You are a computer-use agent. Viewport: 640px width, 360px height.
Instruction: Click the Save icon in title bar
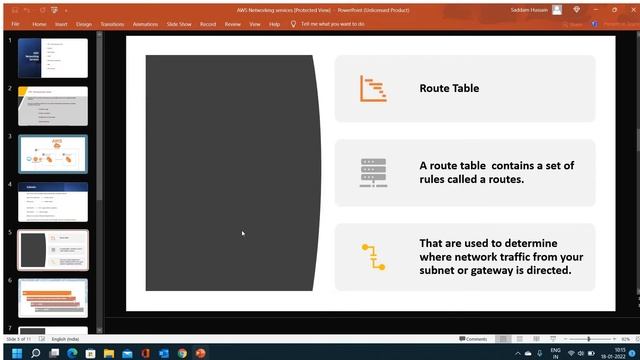(x=15, y=10)
